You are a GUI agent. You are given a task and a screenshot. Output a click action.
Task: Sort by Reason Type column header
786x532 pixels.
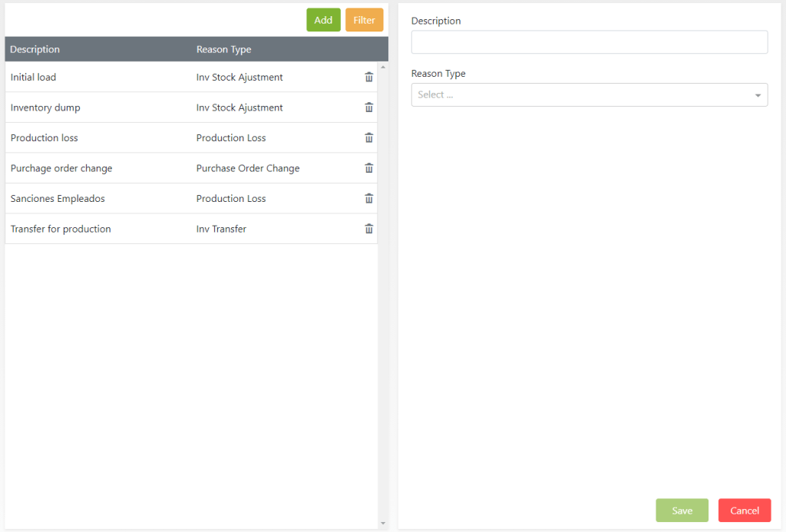(223, 49)
